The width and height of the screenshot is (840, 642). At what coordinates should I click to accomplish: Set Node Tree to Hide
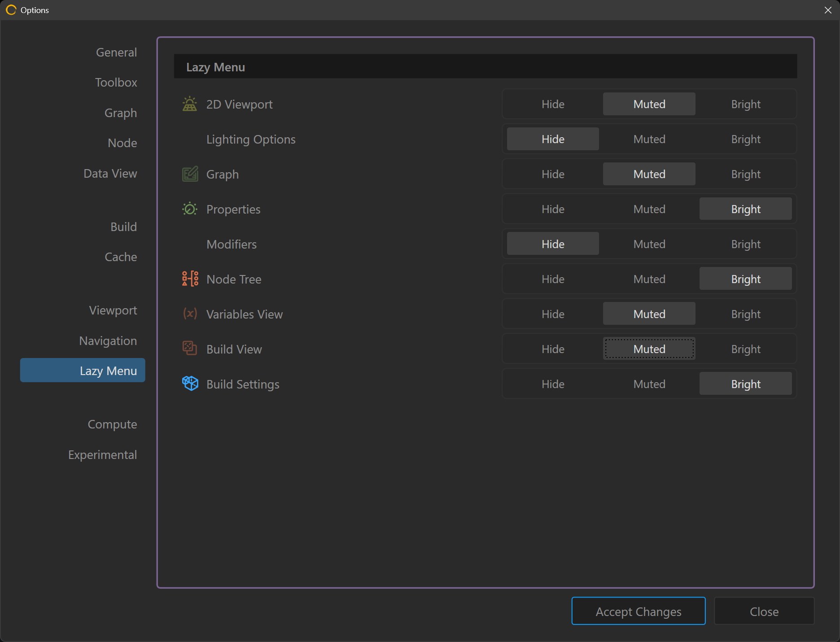tap(553, 279)
